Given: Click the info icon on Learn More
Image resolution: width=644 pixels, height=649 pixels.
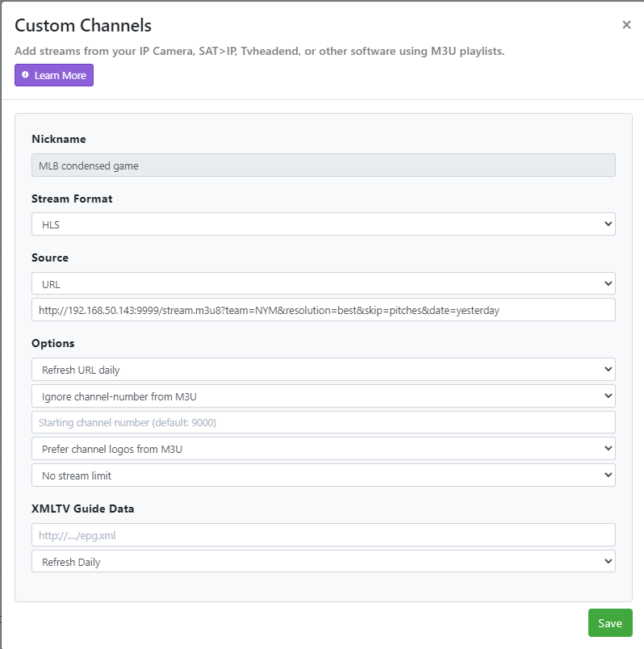Looking at the screenshot, I should [25, 75].
